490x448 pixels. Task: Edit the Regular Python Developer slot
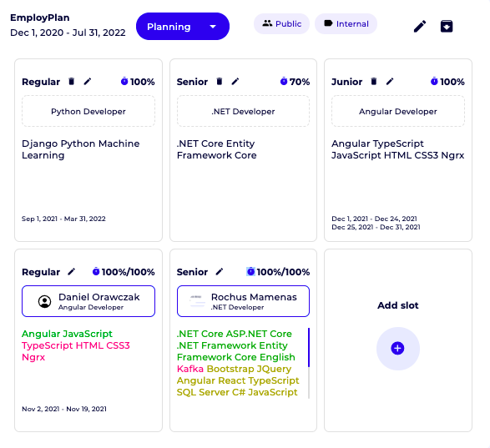[88, 82]
